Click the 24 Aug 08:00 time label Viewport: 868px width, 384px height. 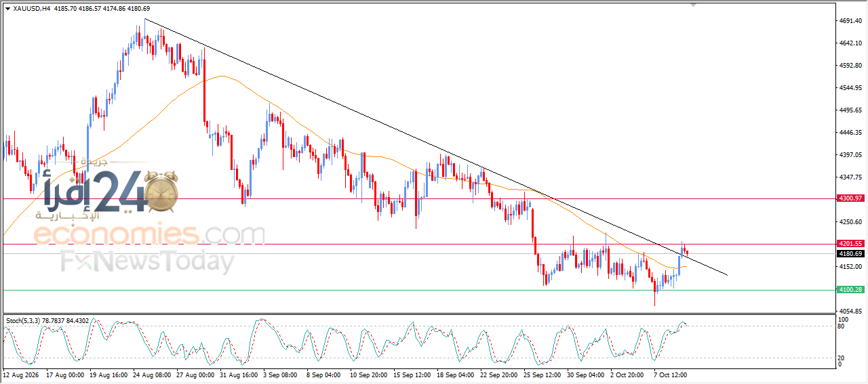click(x=152, y=374)
